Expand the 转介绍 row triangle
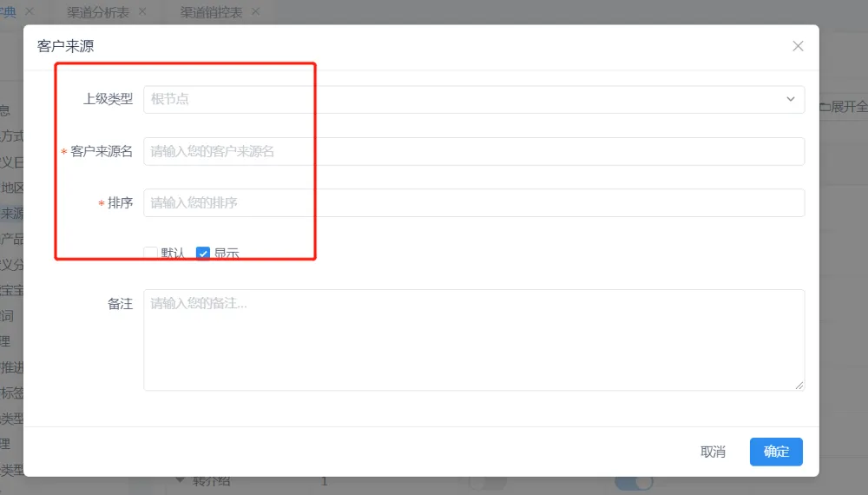 point(181,480)
